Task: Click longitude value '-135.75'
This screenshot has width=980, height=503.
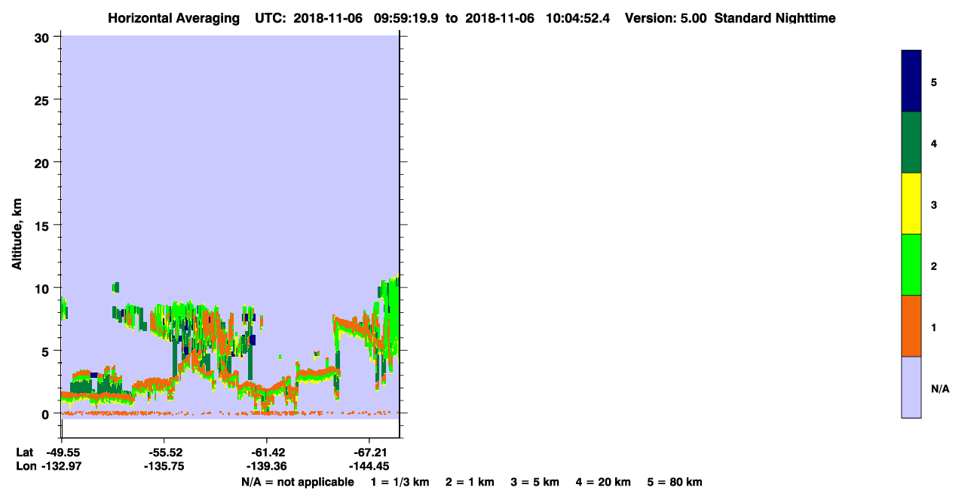Action: click(x=164, y=466)
